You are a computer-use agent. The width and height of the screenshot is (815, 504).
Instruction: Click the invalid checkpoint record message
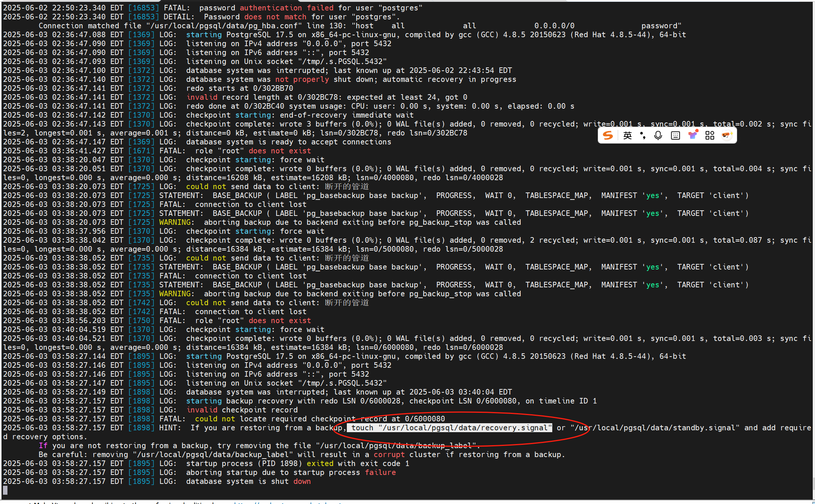(x=242, y=410)
